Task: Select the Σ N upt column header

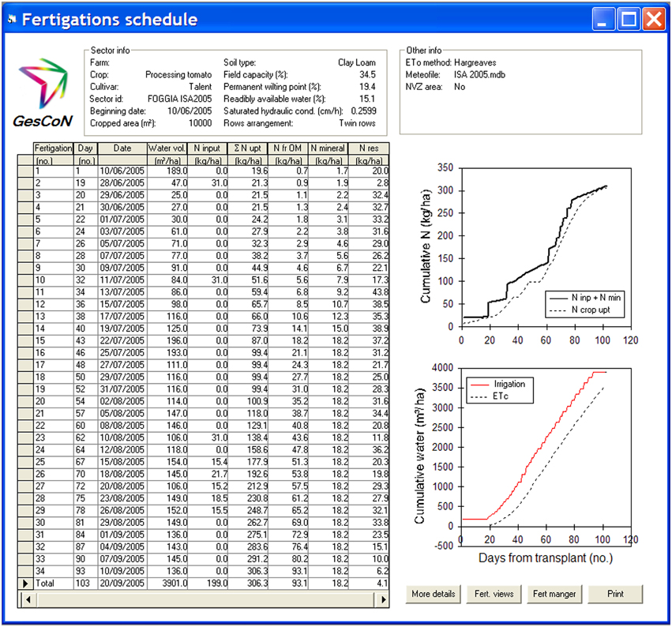Action: 247,148
